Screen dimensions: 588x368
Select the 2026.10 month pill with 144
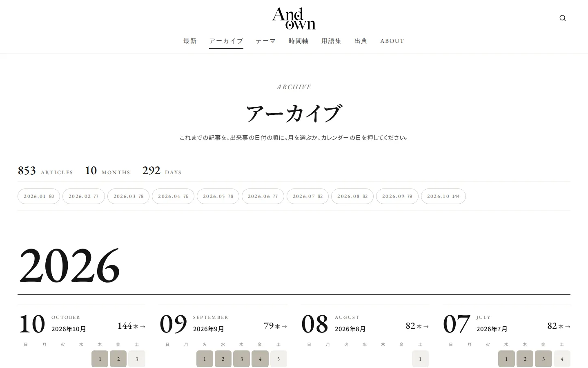(x=443, y=196)
